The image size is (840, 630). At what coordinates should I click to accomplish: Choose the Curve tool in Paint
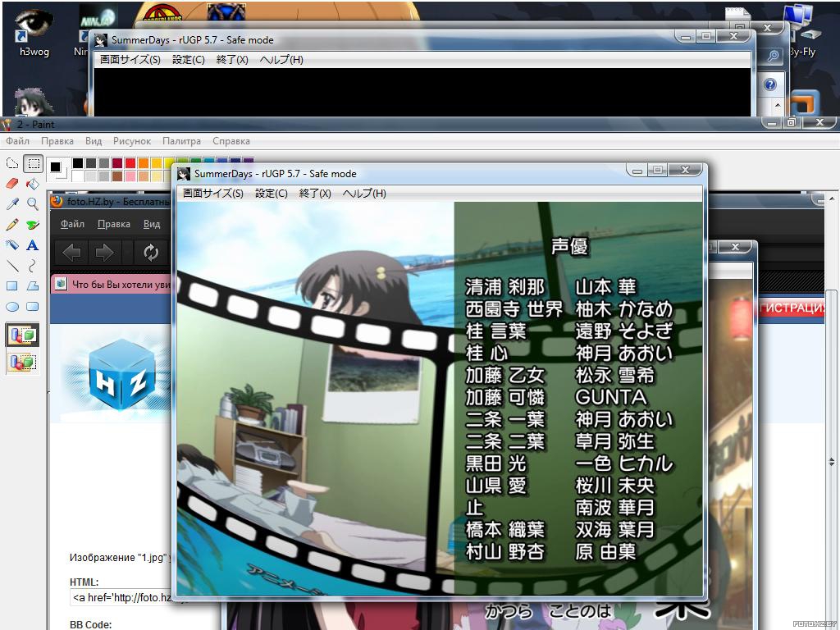point(33,266)
